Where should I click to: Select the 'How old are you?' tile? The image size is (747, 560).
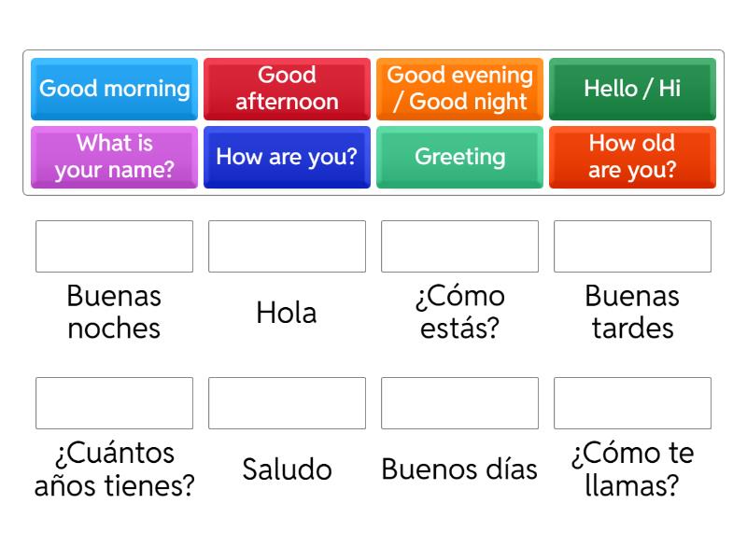632,157
